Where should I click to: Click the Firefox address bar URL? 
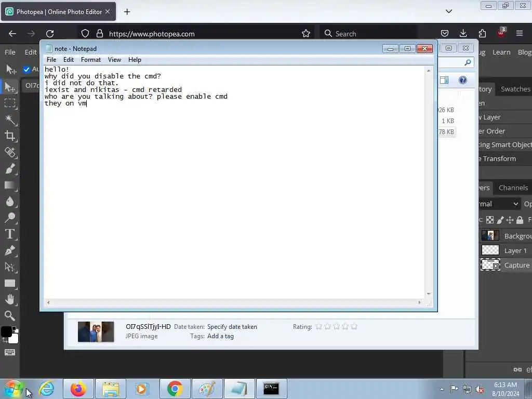coord(152,34)
